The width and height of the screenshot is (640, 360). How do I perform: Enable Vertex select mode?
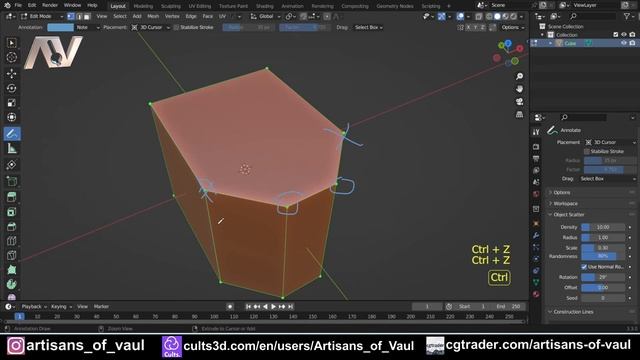pos(71,16)
